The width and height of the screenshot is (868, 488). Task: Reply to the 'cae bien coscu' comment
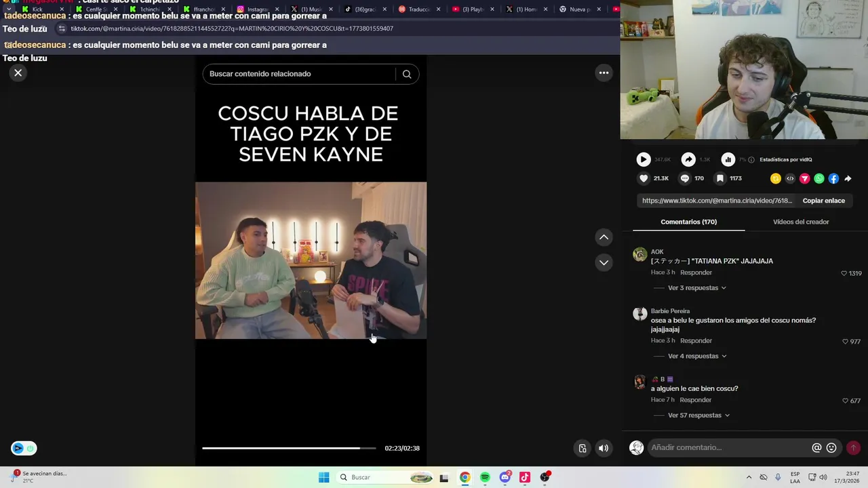tap(696, 400)
